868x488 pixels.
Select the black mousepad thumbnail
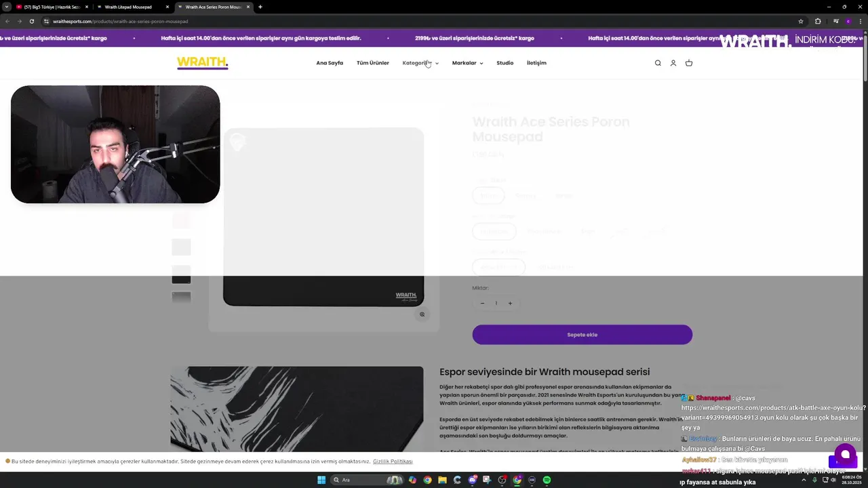pos(181,274)
